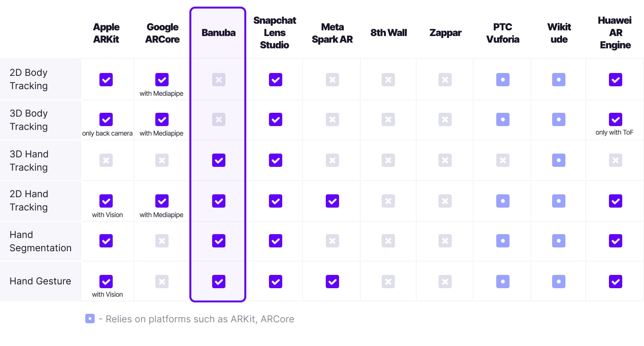
Task: Click Google ARCore Hand Segmentation cross icon
Action: pyautogui.click(x=162, y=241)
